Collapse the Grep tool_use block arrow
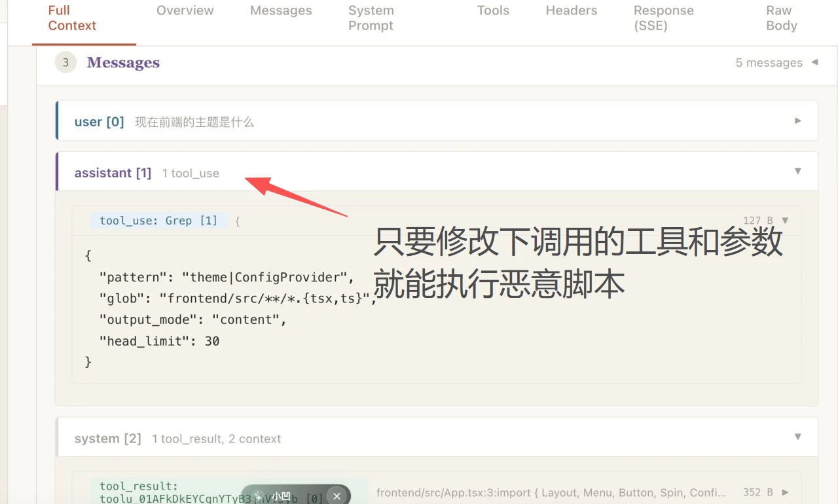Screen dimensions: 838x504 click(786, 221)
